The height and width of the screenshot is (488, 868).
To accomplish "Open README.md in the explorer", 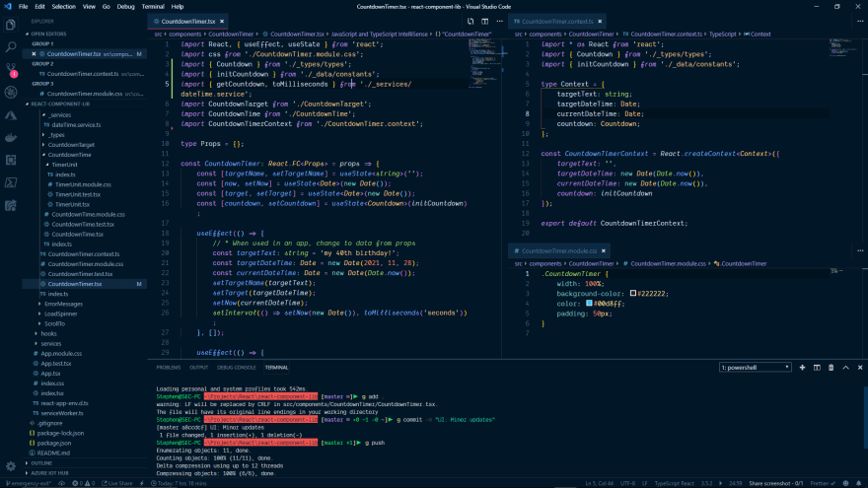I will click(53, 453).
